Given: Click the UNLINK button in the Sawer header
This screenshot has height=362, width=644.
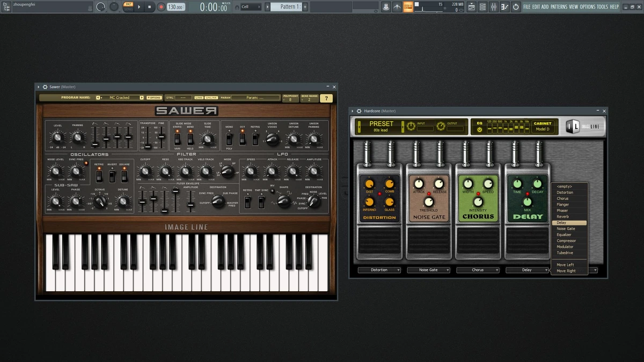Looking at the screenshot, I should coord(211,98).
